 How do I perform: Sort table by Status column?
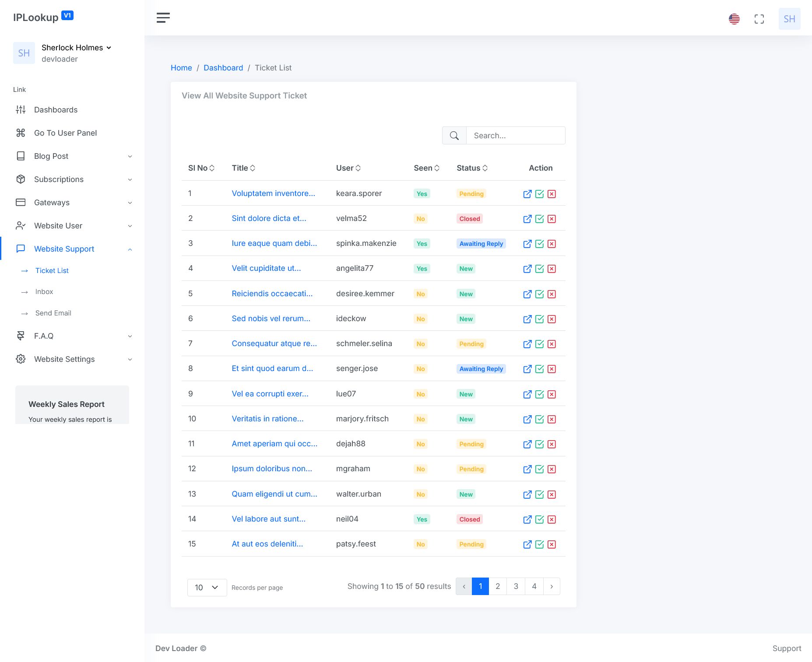click(x=472, y=168)
